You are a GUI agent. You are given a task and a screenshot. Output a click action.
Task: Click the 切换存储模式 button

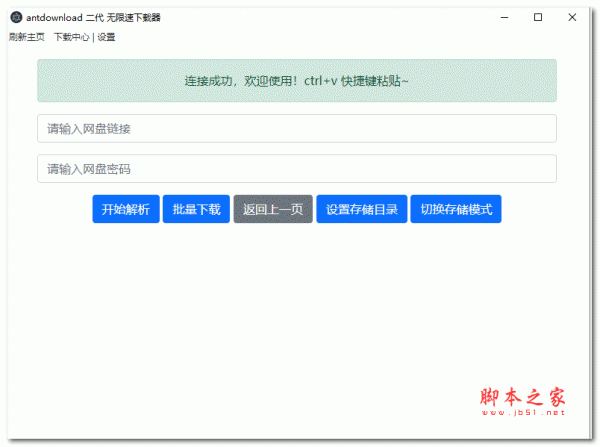coord(456,209)
